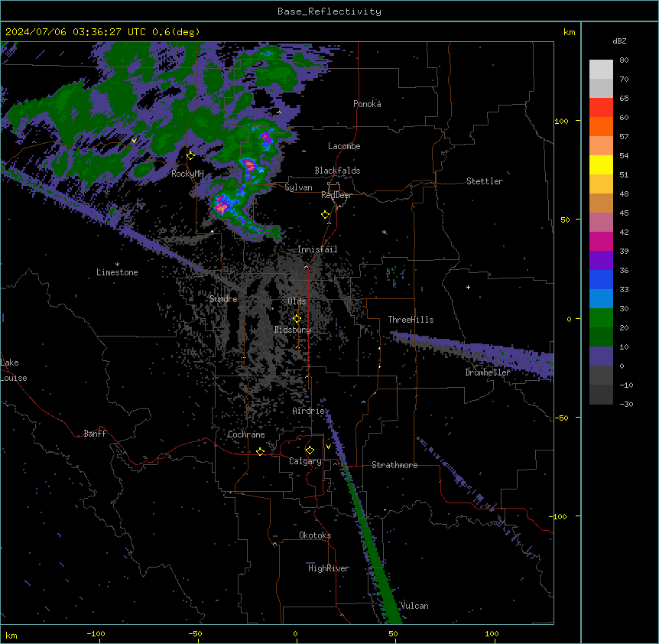Select the yellow diamond marker below RedDeer
Viewport: 659px width, 644px height.
coord(326,215)
